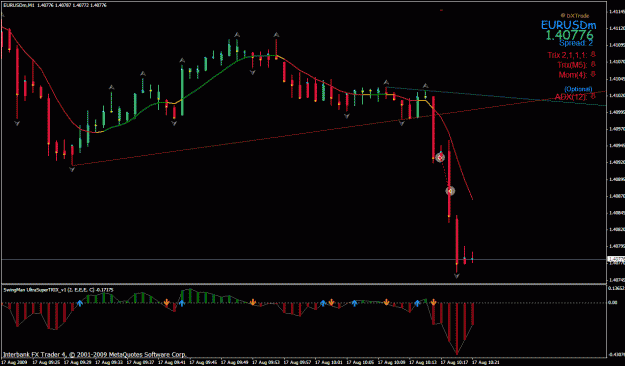Click the Trix(M5): label

tap(572, 65)
